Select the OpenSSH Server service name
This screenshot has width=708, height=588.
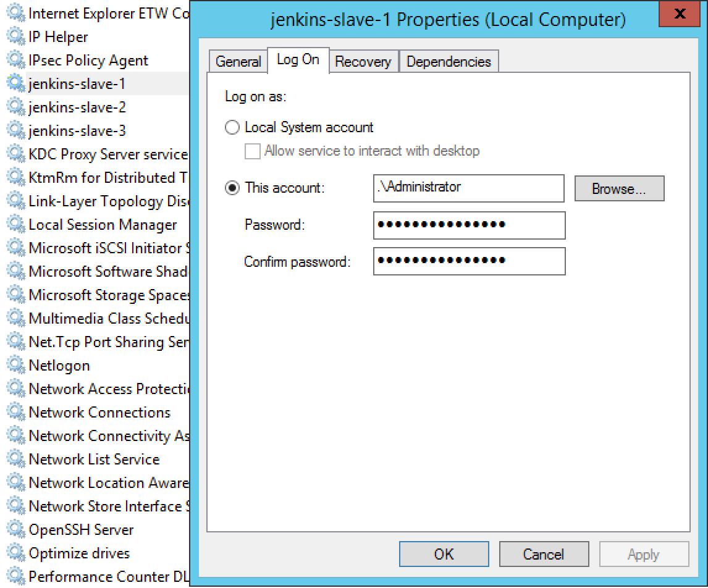[82, 530]
